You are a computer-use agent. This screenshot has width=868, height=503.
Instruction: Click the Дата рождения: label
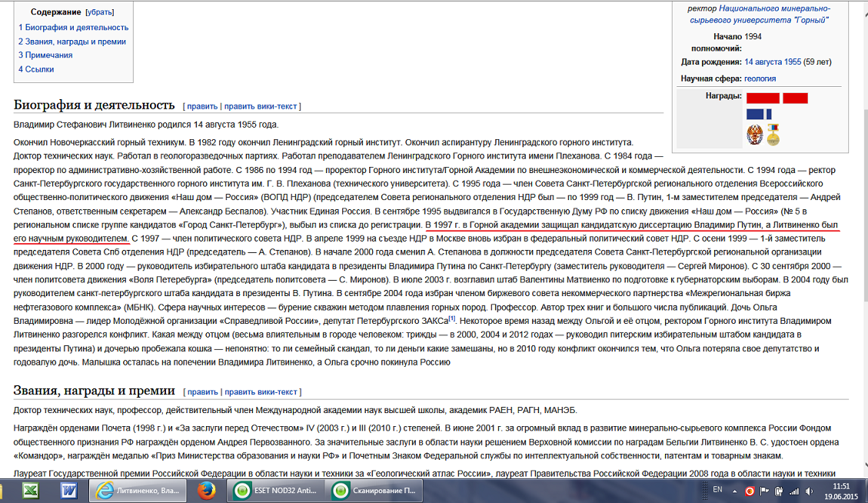pyautogui.click(x=711, y=62)
